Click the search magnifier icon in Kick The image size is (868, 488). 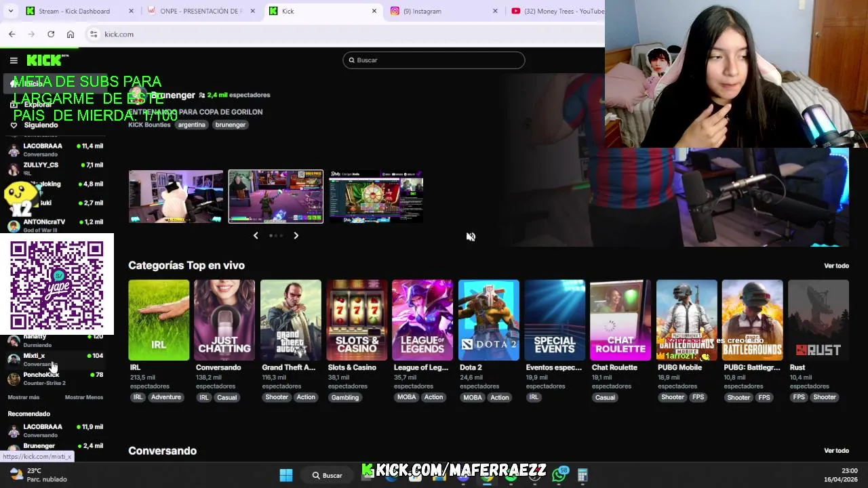(351, 60)
